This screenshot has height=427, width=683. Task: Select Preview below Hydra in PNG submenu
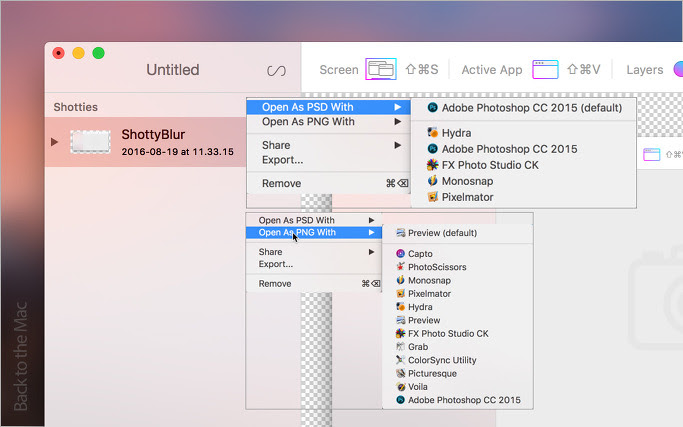pyautogui.click(x=457, y=320)
